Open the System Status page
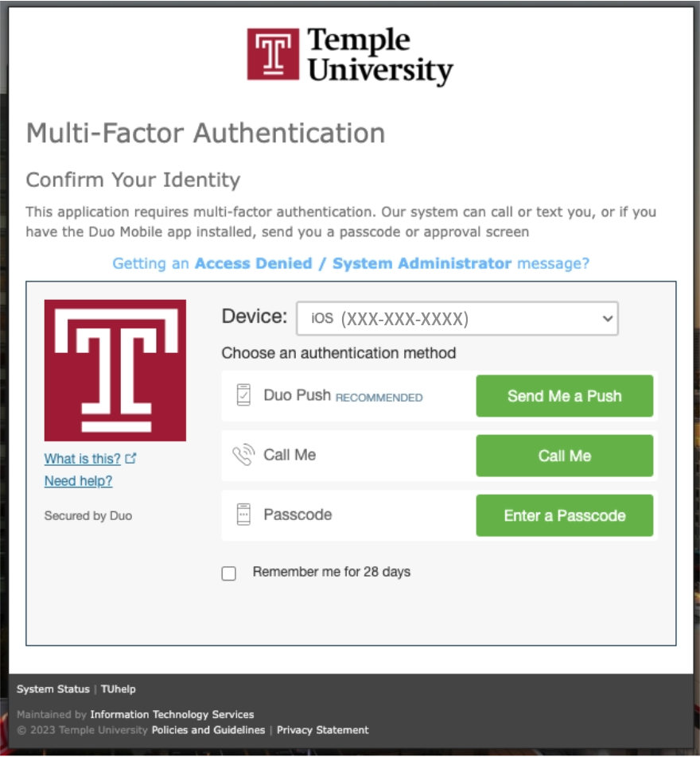 click(52, 689)
